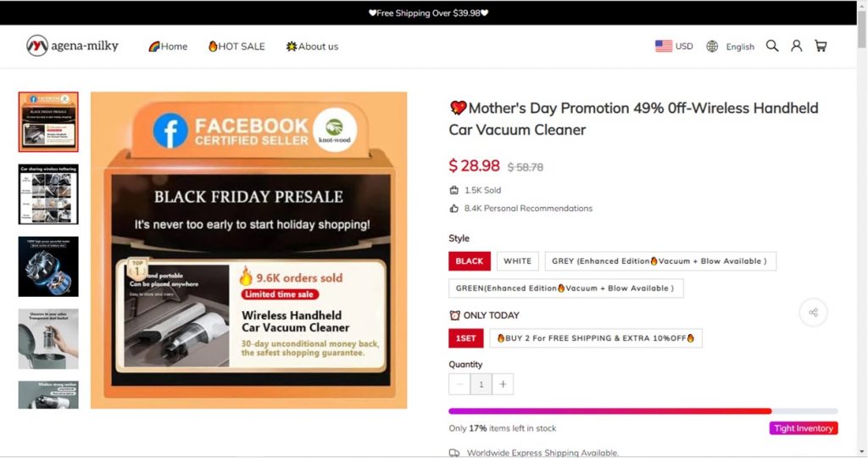
Task: Open the globe language icon
Action: tap(712, 47)
